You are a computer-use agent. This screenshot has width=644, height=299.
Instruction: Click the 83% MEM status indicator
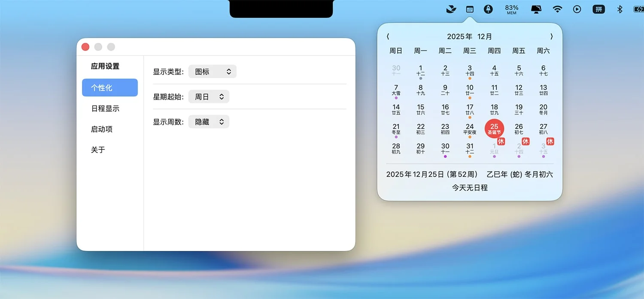pos(511,9)
